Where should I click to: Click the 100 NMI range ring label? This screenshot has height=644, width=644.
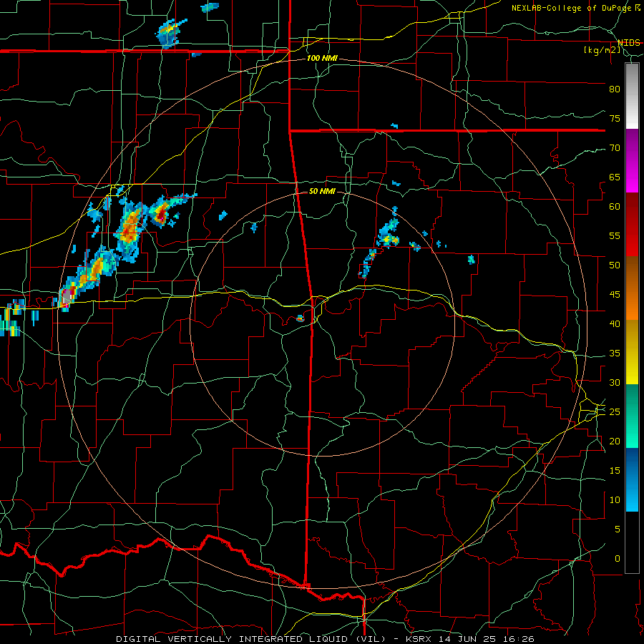pos(322,59)
